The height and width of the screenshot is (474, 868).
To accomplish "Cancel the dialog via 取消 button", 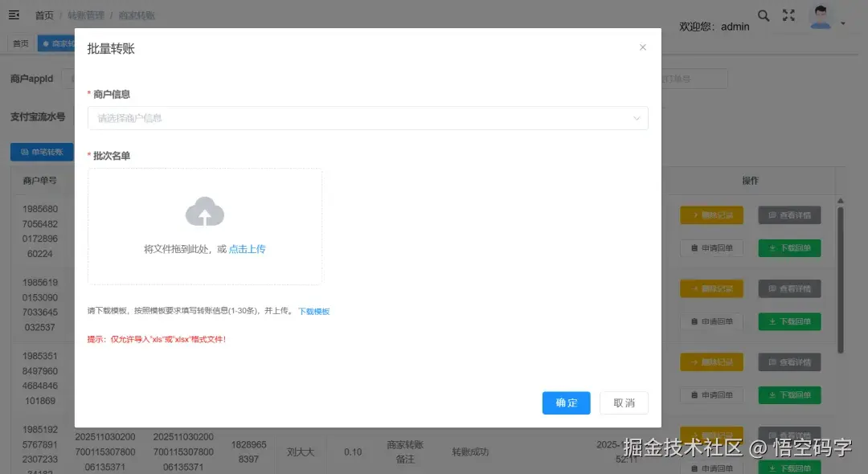I will [x=624, y=404].
